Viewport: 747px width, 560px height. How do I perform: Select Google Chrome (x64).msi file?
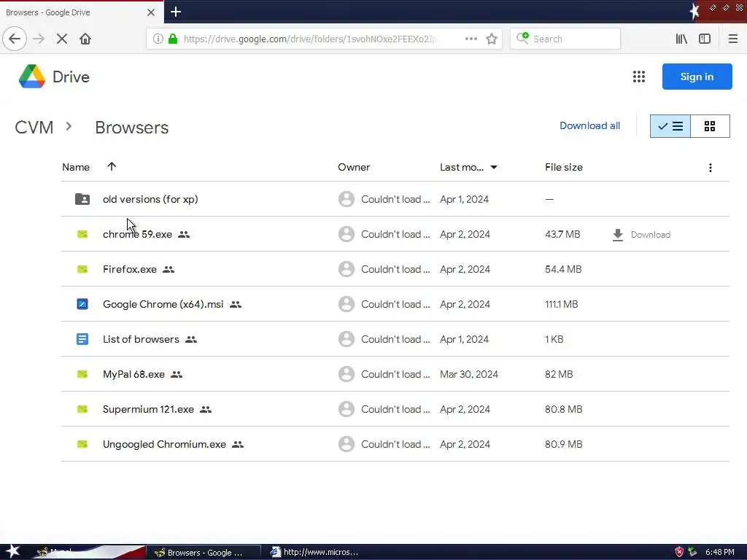[x=163, y=304]
